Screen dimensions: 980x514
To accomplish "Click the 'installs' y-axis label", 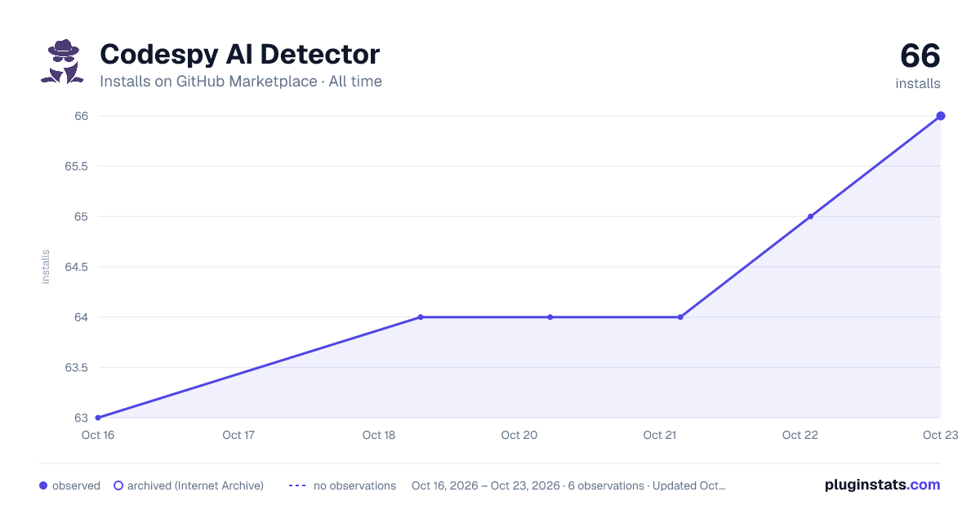I will pos(46,267).
